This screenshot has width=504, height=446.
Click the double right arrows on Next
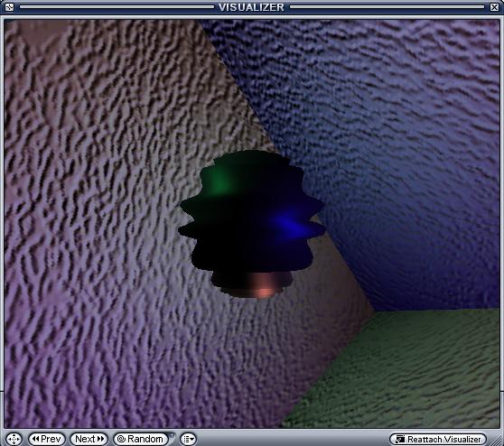pos(100,439)
